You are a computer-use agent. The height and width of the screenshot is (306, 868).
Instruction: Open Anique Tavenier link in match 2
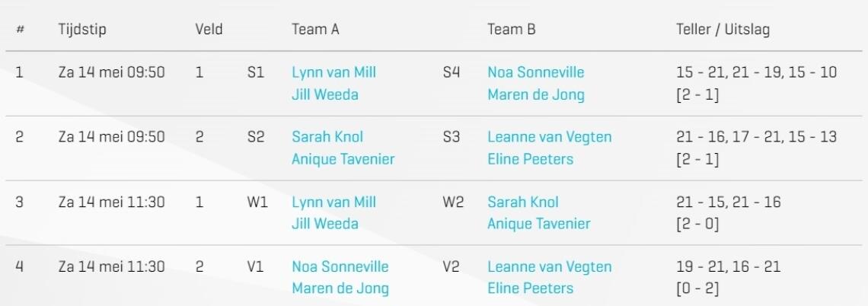pyautogui.click(x=343, y=159)
